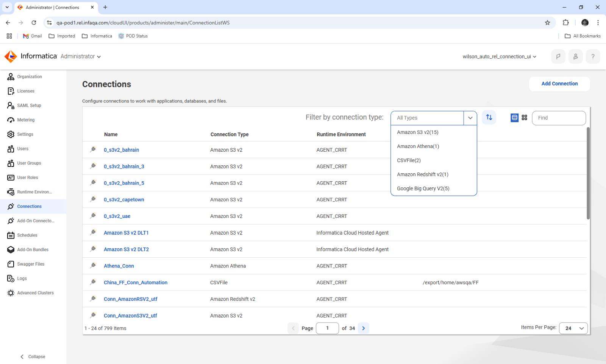This screenshot has height=364, width=606.
Task: Open the All Bookmarks folder
Action: point(583,36)
